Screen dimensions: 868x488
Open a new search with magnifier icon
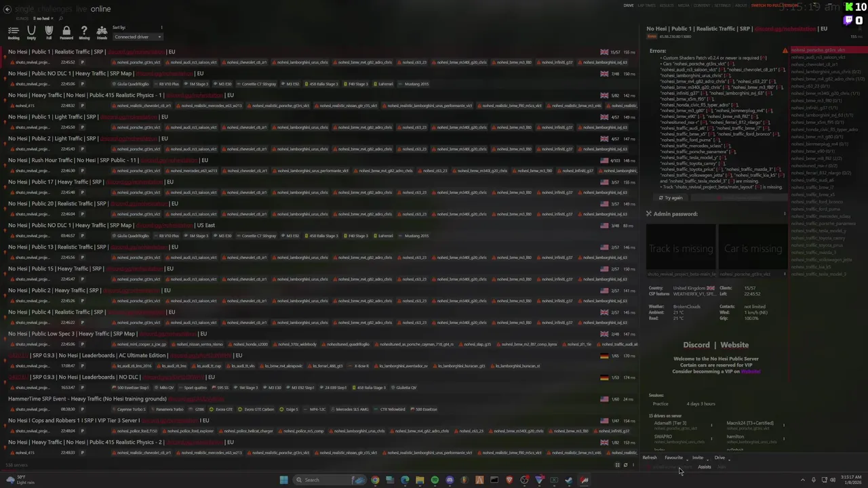pos(61,18)
